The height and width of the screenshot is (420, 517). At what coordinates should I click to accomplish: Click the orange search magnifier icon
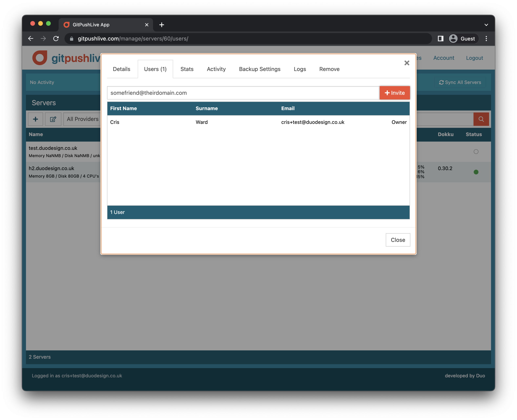click(x=481, y=119)
